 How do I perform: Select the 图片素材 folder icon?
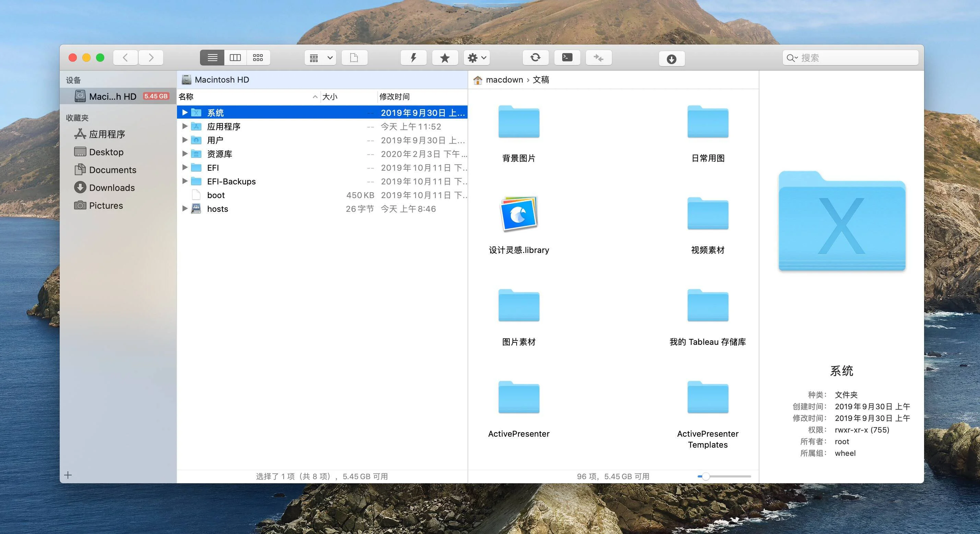pos(519,306)
